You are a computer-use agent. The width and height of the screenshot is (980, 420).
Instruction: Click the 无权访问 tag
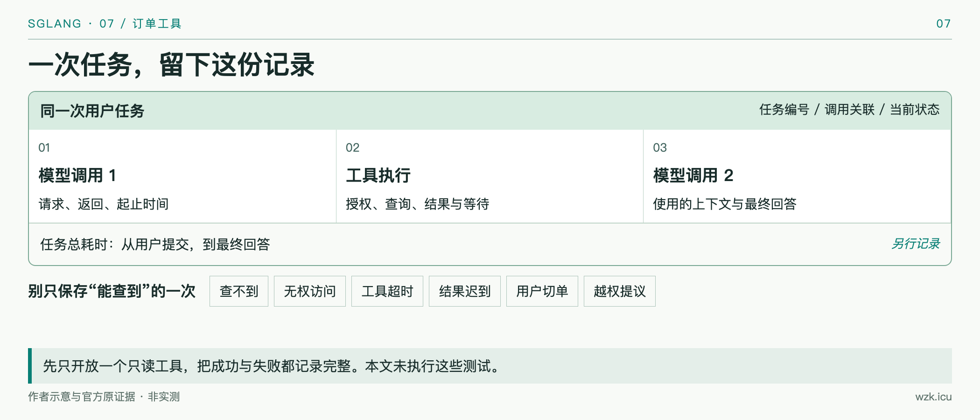(310, 291)
